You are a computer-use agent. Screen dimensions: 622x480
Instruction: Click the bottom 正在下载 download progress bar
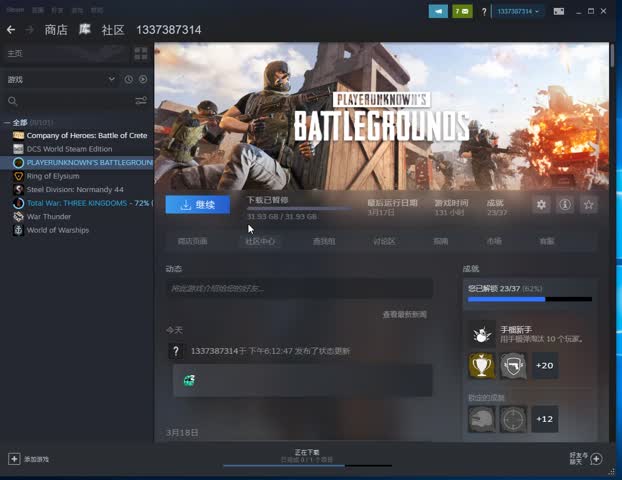point(307,466)
